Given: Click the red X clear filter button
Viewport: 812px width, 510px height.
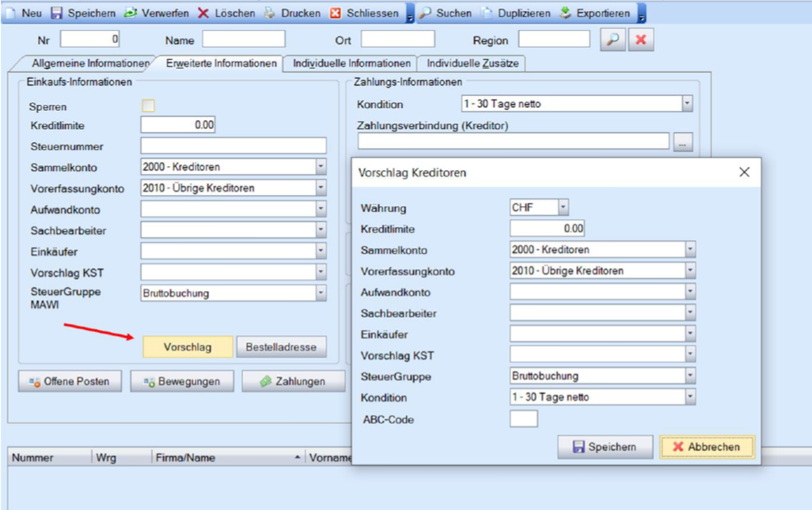Looking at the screenshot, I should coord(640,40).
